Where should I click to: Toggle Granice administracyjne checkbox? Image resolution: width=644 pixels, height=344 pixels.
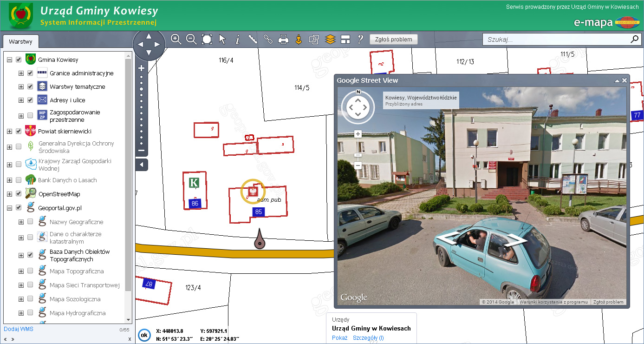click(30, 73)
